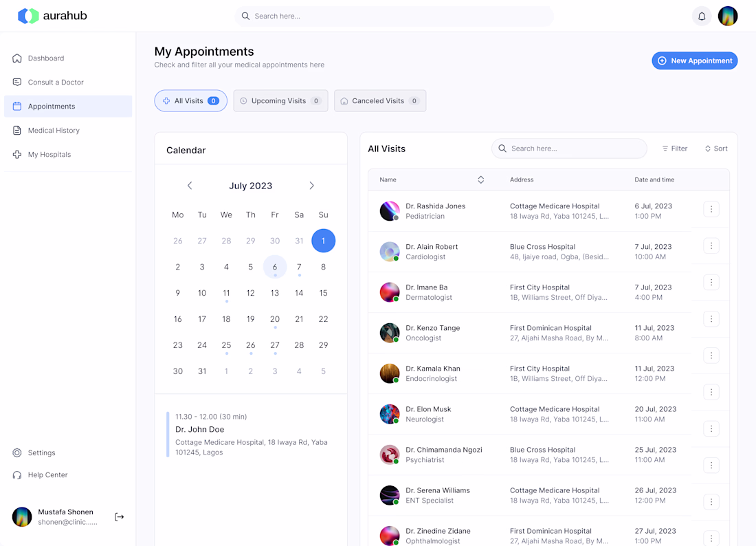Select July 7 on the calendar
Image resolution: width=756 pixels, height=546 pixels.
300,267
